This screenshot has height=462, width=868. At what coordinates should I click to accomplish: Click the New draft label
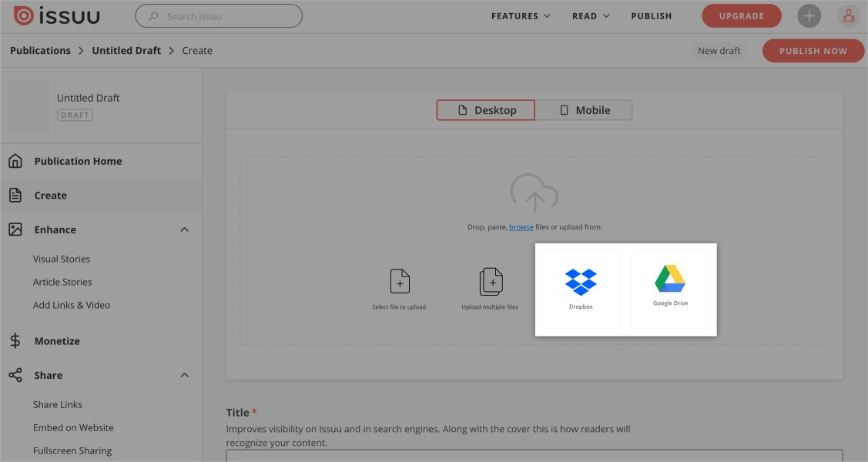[x=719, y=50]
